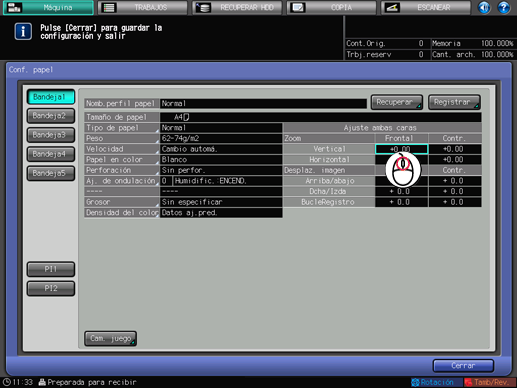Select Dcha/Izda Frontal value

pyautogui.click(x=401, y=192)
